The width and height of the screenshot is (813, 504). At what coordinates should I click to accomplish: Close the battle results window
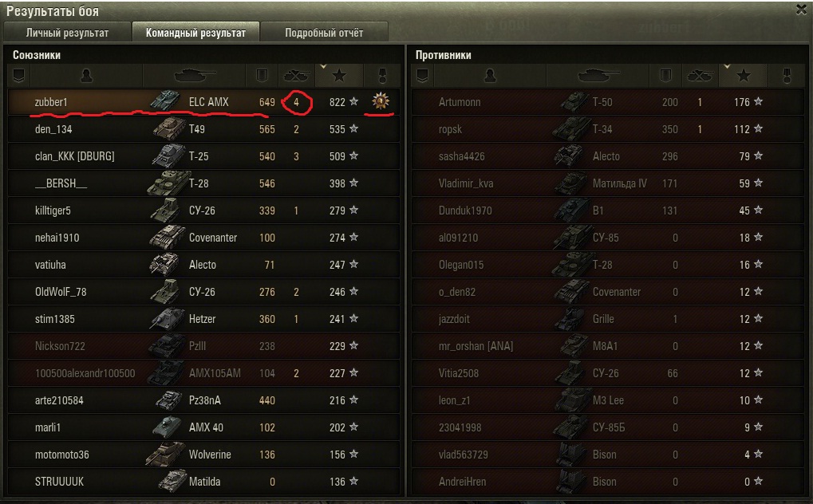pyautogui.click(x=801, y=10)
